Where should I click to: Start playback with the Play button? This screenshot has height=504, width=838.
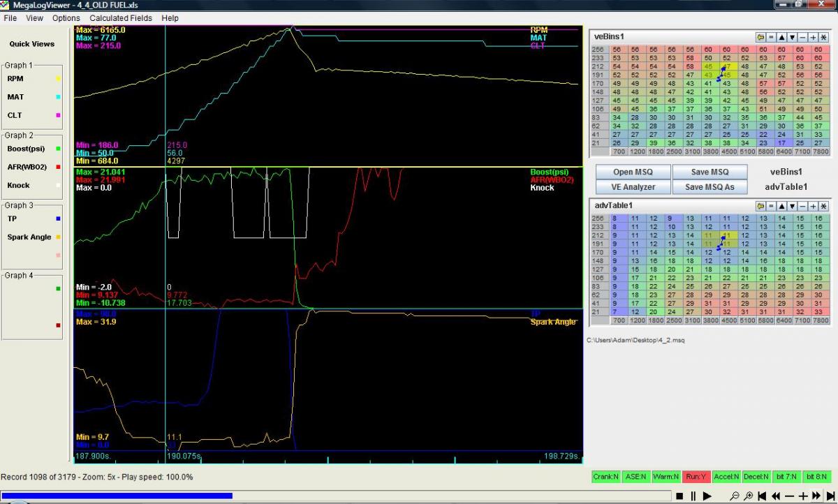pos(707,496)
